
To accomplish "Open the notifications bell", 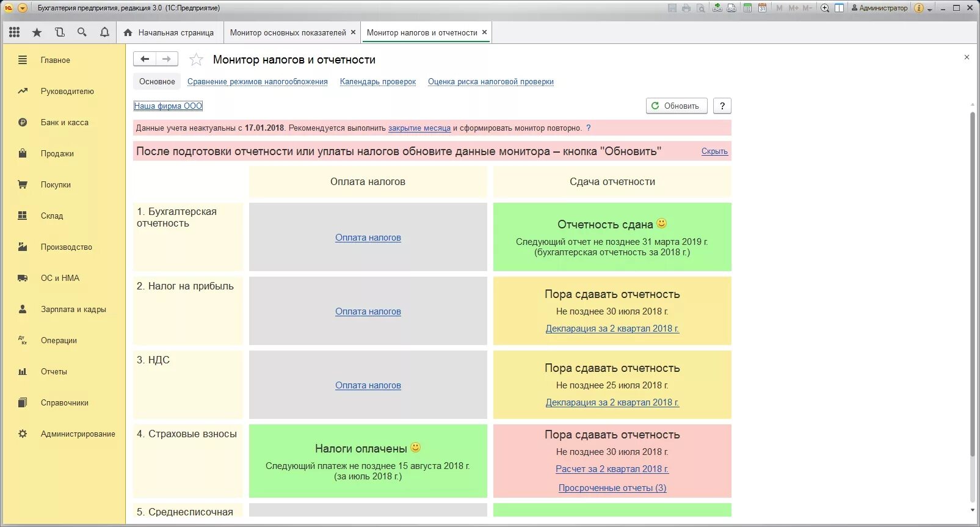I will 104,32.
